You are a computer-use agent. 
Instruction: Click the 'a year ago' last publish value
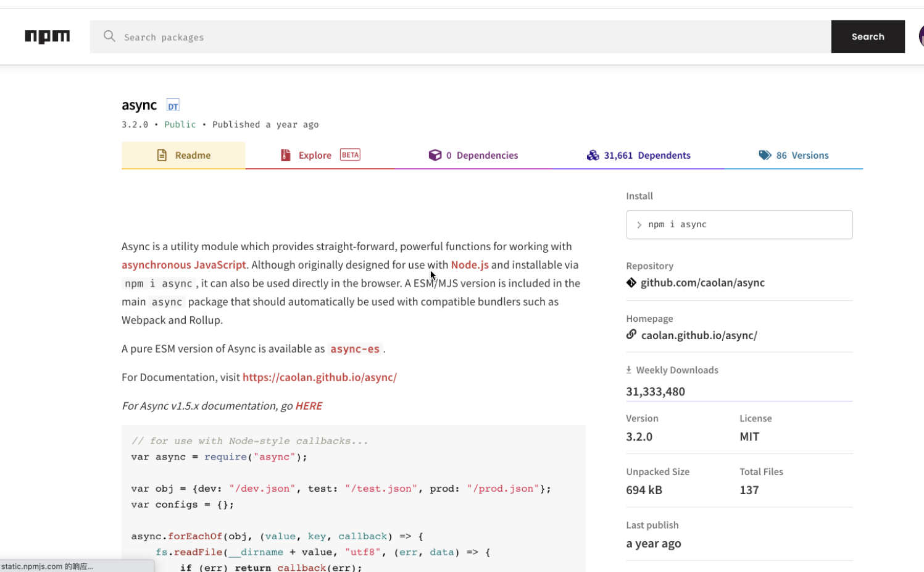click(x=654, y=544)
